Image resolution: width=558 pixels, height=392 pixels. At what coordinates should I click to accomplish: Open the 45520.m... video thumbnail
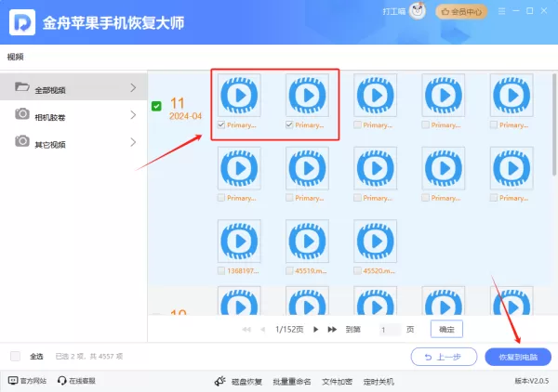click(x=376, y=241)
